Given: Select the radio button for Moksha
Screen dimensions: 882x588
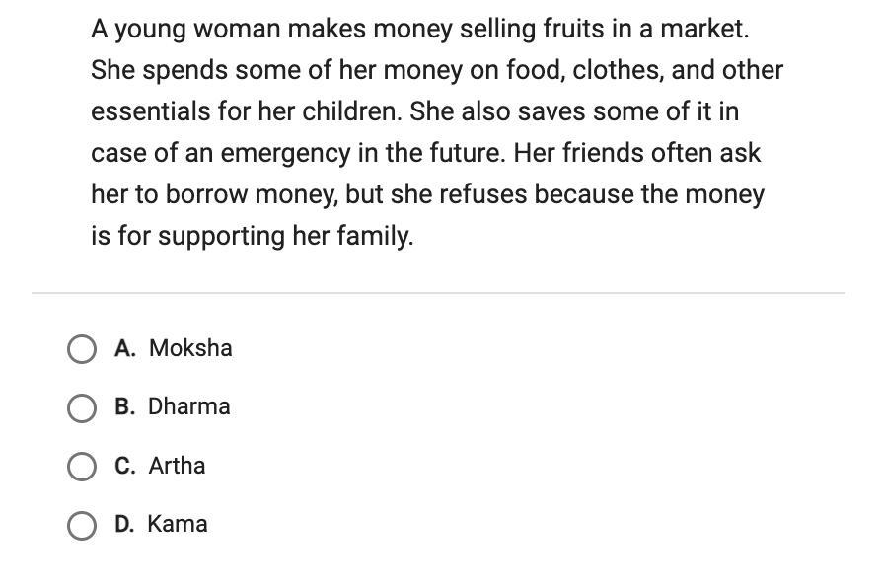Looking at the screenshot, I should (82, 349).
